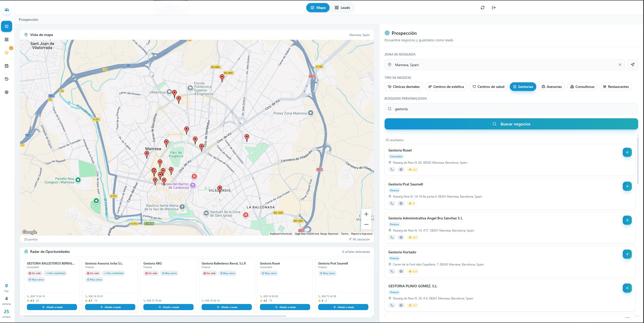Toggle the Restaurantes business type filter
This screenshot has height=323, width=644.
click(616, 86)
